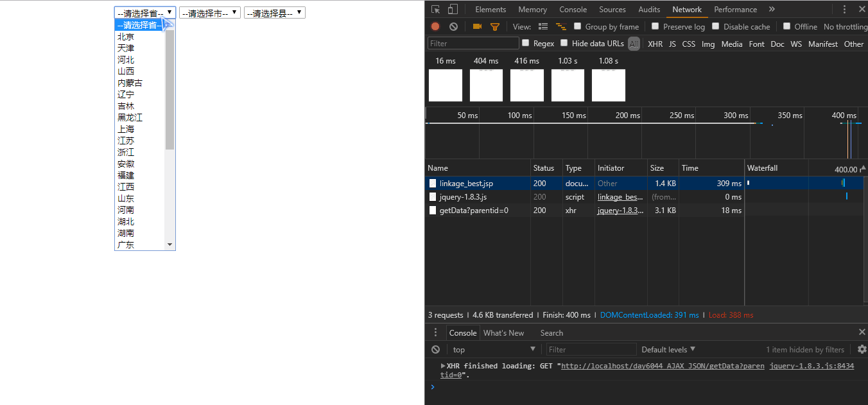Open the 1.08 s screenshot thumbnail
The image size is (868, 405).
tap(609, 85)
